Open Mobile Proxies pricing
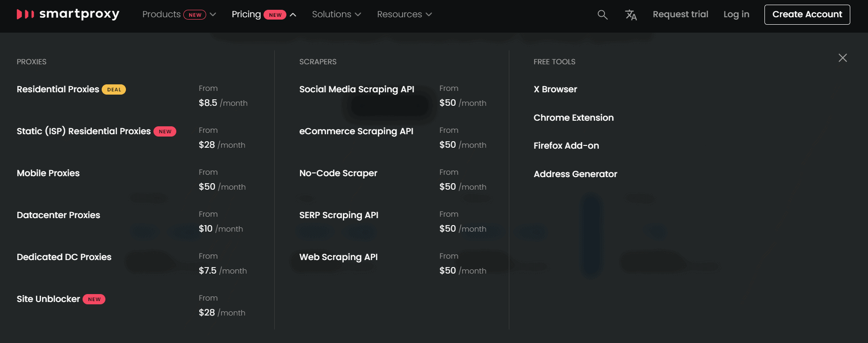 (48, 173)
